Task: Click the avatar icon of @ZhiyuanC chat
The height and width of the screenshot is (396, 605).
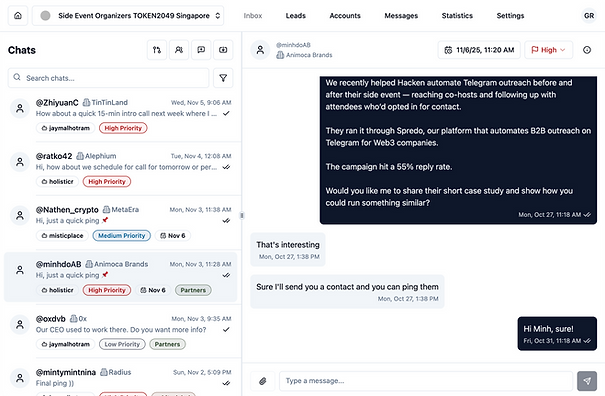Action: click(x=20, y=108)
